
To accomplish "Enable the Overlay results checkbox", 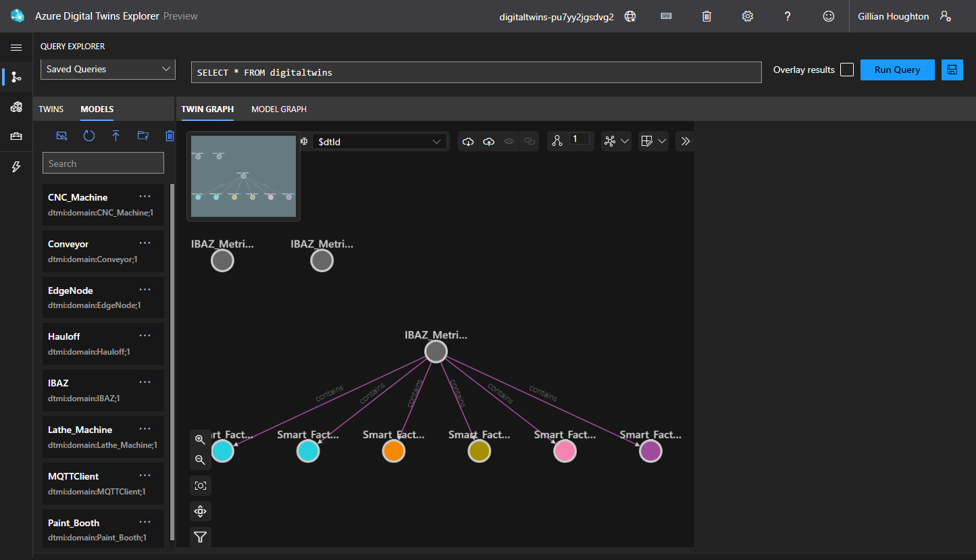I will pos(846,70).
